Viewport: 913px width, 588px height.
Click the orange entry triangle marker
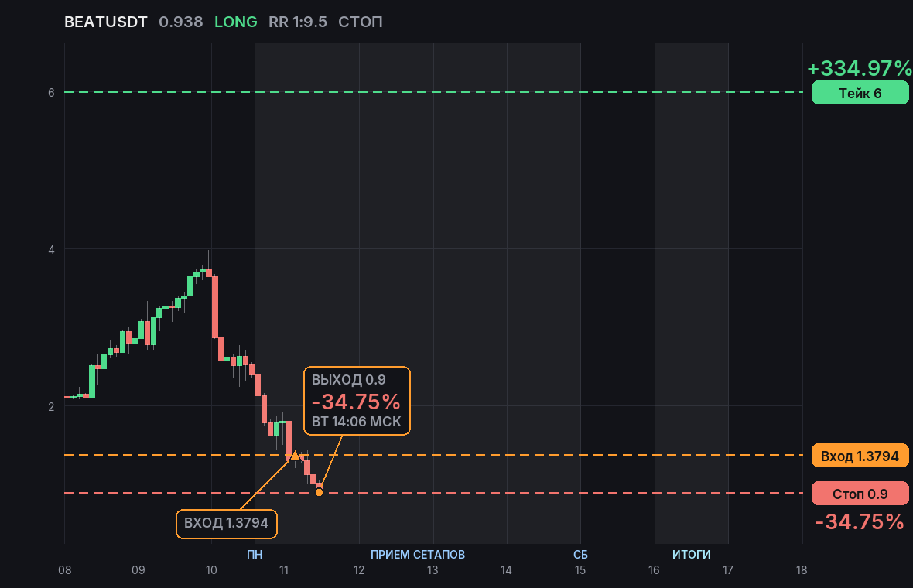tap(295, 455)
